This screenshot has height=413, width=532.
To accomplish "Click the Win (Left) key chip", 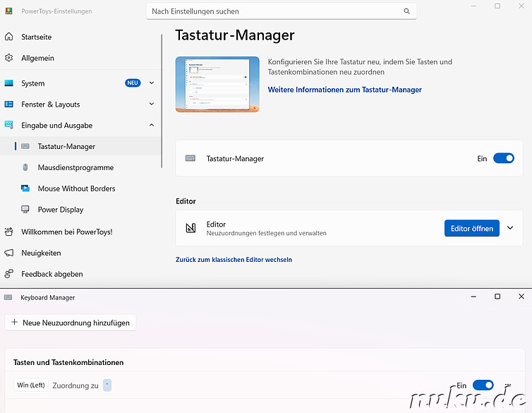I will click(x=31, y=385).
